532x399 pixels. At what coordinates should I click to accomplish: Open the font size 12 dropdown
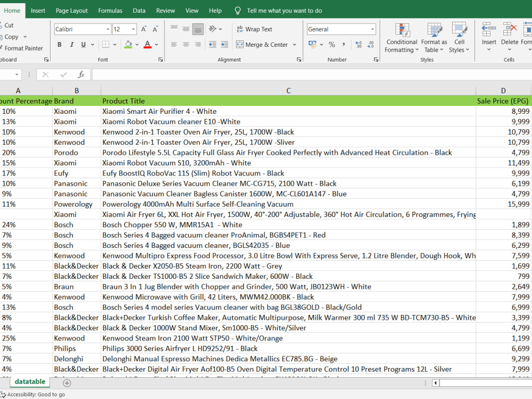[134, 29]
